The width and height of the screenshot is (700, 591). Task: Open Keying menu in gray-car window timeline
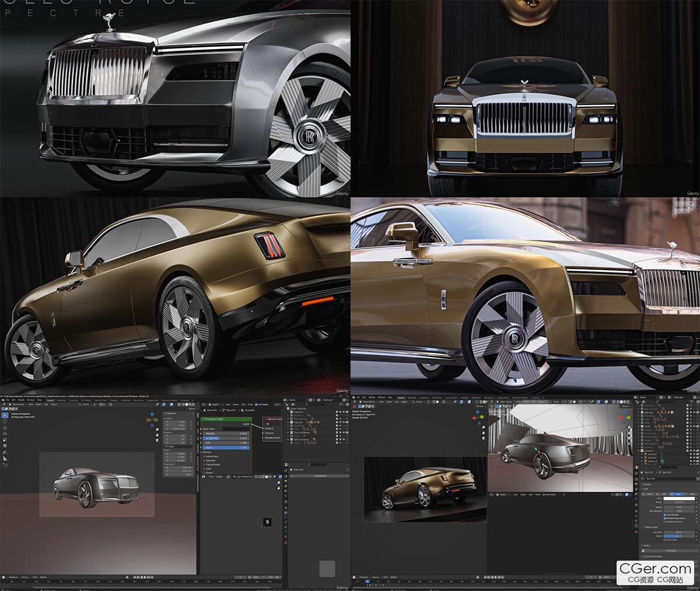(26, 577)
